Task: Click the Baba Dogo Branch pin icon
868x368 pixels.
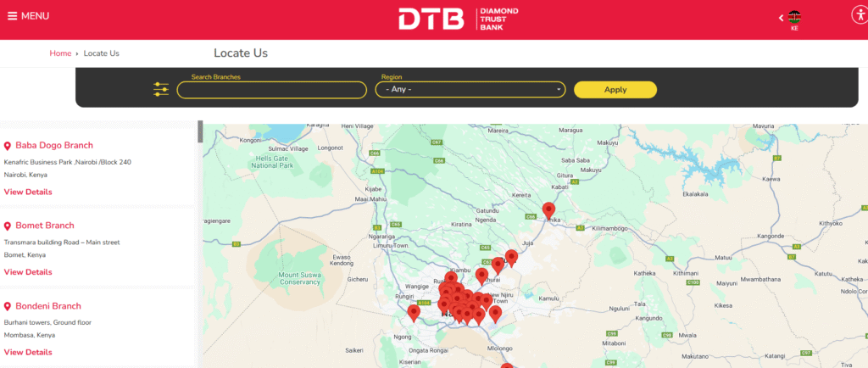Action: point(8,146)
